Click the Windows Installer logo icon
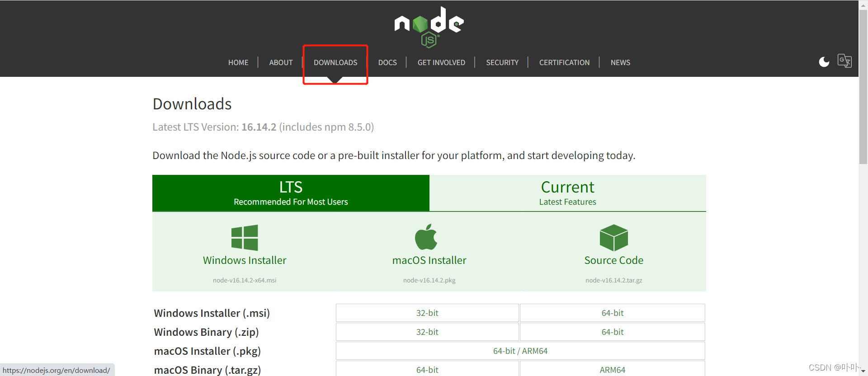 point(245,238)
